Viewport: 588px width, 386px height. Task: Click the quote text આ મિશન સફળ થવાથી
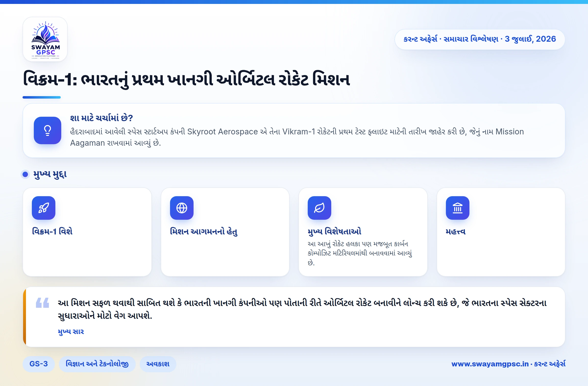[302, 309]
